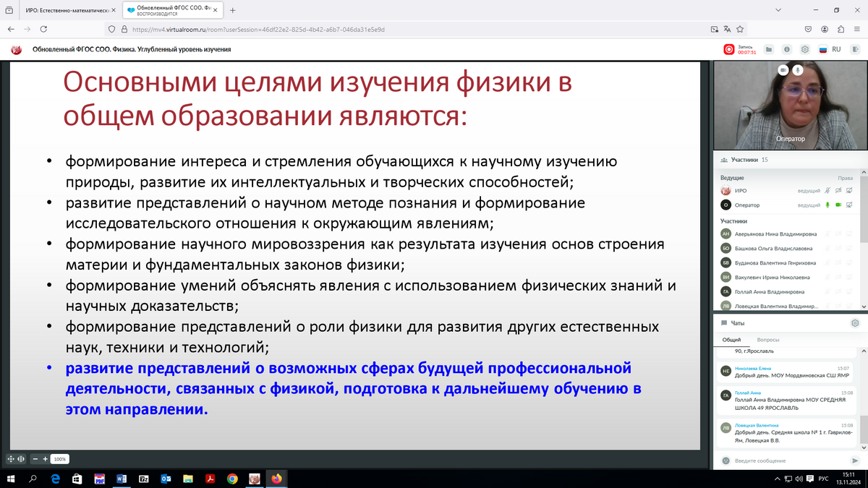
Task: Open a new browser tab
Action: (233, 10)
